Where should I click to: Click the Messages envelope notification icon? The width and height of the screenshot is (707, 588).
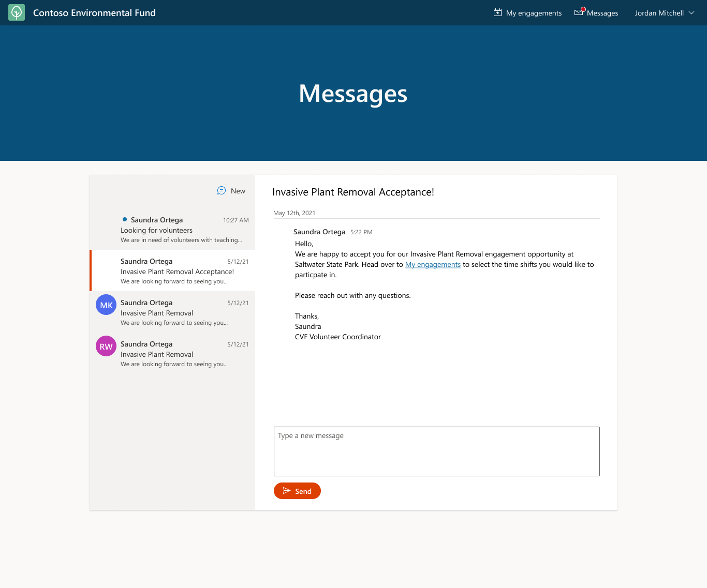point(579,12)
